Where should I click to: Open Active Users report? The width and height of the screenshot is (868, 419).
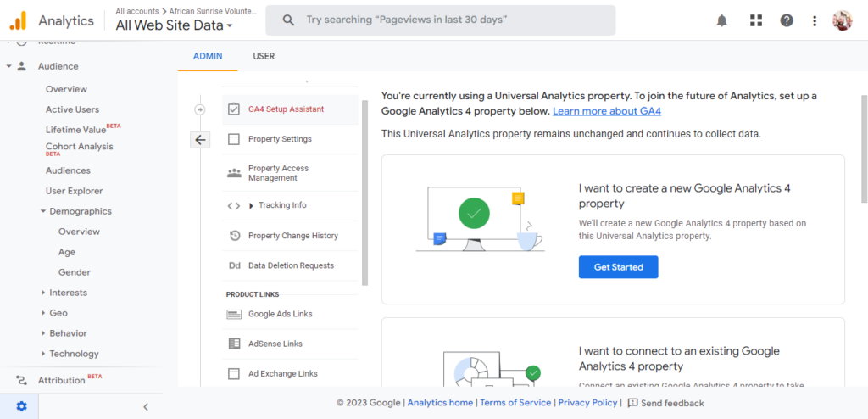(x=73, y=109)
